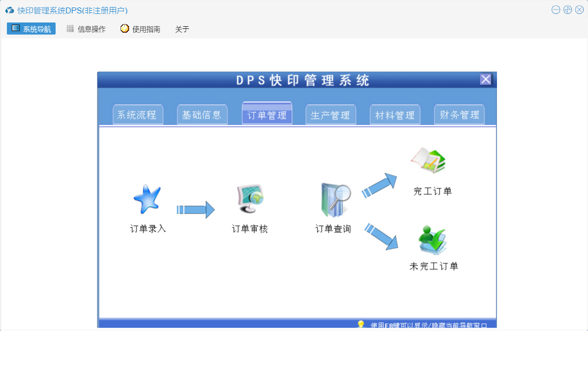Open 订单审核 monitor icon
The width and height of the screenshot is (588, 385).
click(x=250, y=199)
